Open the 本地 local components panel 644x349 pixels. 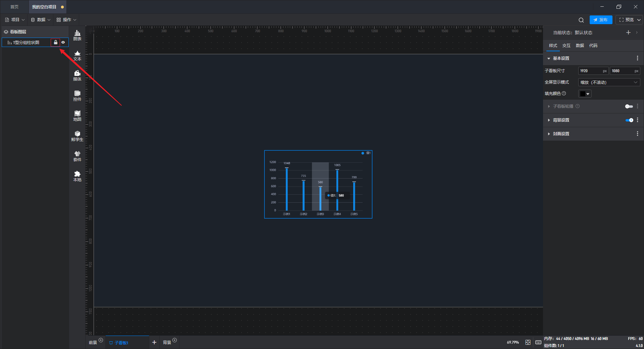click(x=77, y=176)
